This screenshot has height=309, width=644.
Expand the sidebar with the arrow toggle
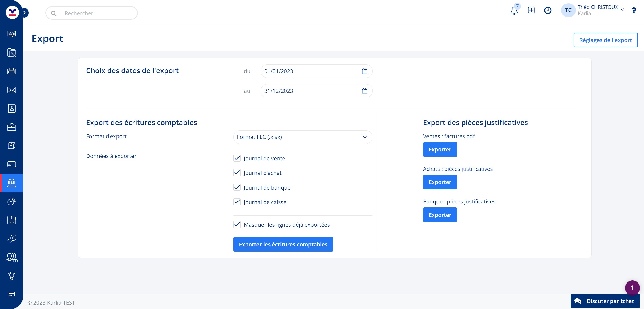tap(25, 13)
